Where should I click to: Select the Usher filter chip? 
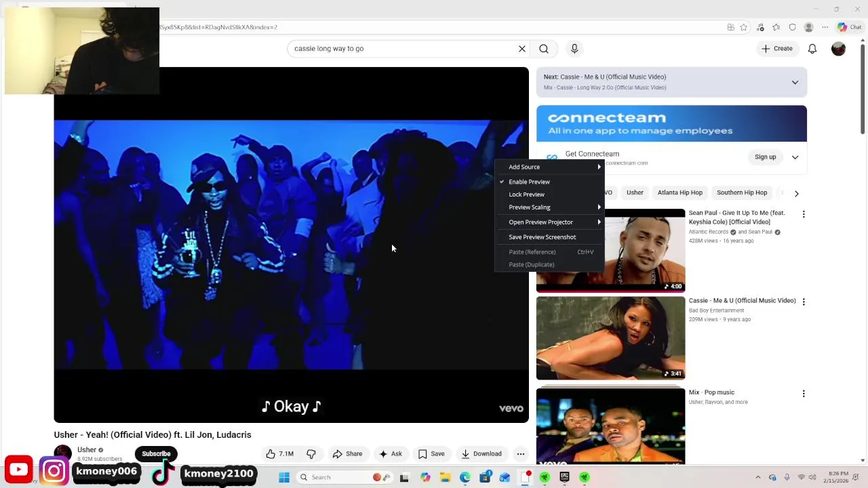(635, 192)
